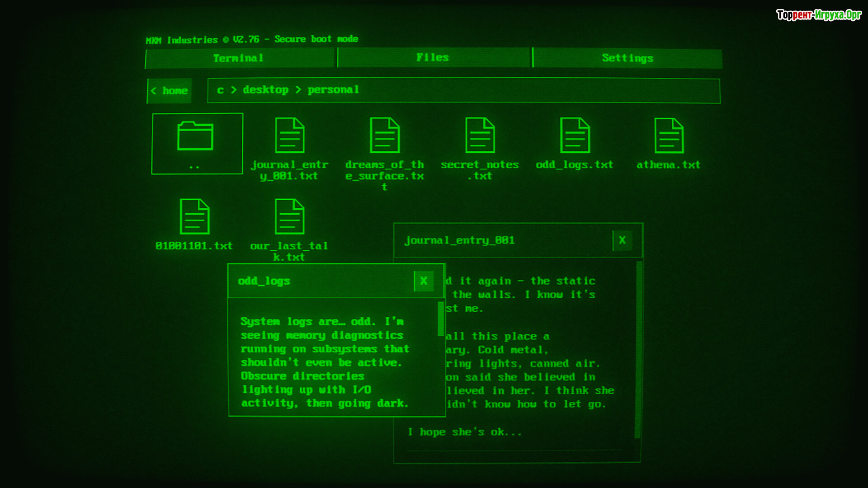Open the Settings tab
Image resolution: width=868 pixels, height=488 pixels.
[627, 58]
